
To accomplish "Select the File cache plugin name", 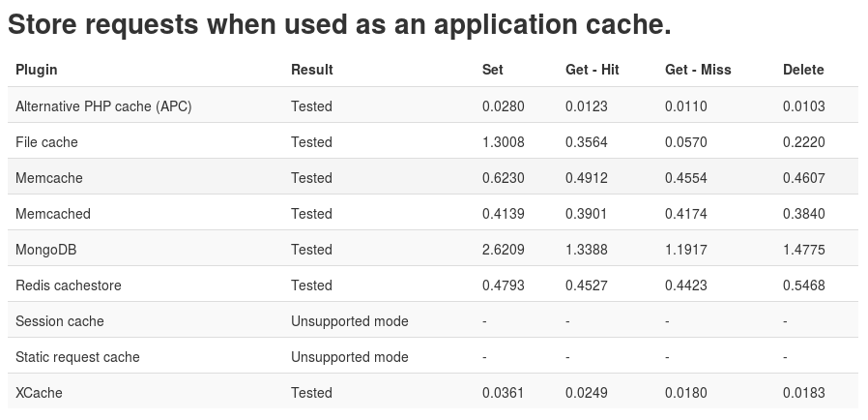I will coord(46,142).
